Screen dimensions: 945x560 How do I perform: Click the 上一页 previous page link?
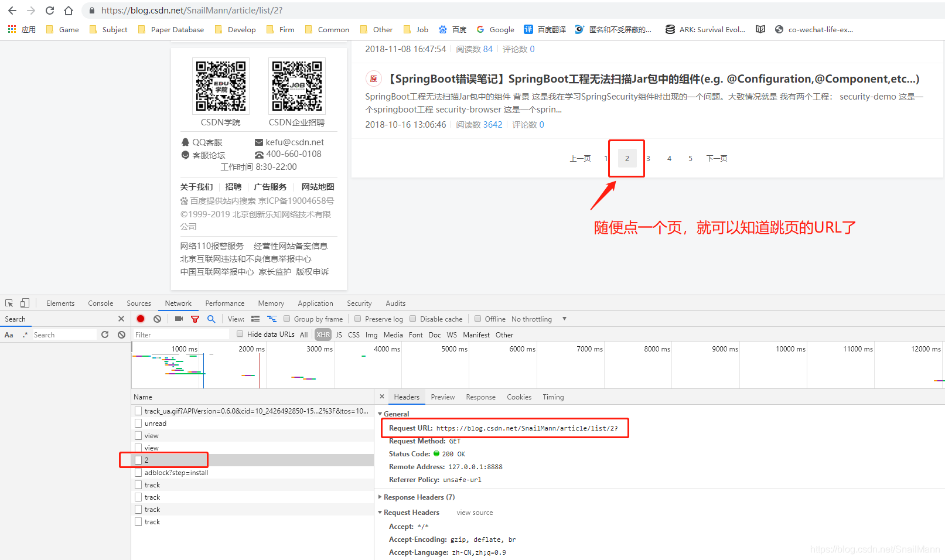tap(580, 158)
